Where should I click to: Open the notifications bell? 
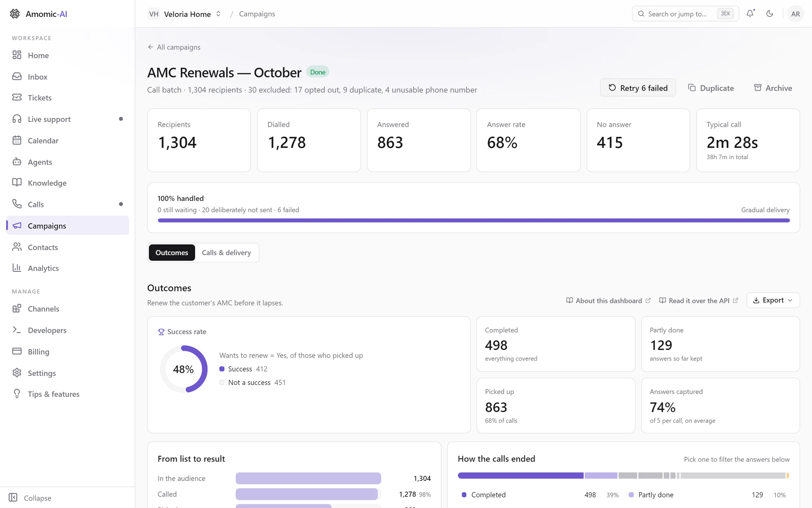[750, 14]
